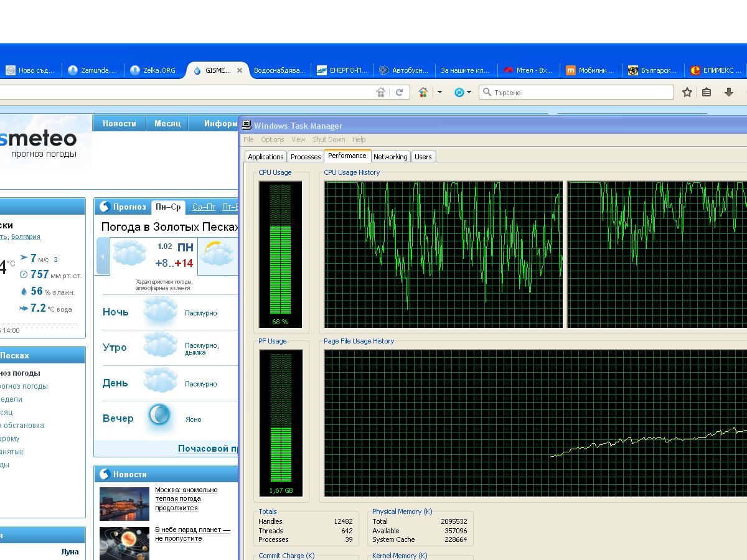Viewport: 747px width, 560px height.
Task: Click the previous day arrow in forecast
Action: 103,256
